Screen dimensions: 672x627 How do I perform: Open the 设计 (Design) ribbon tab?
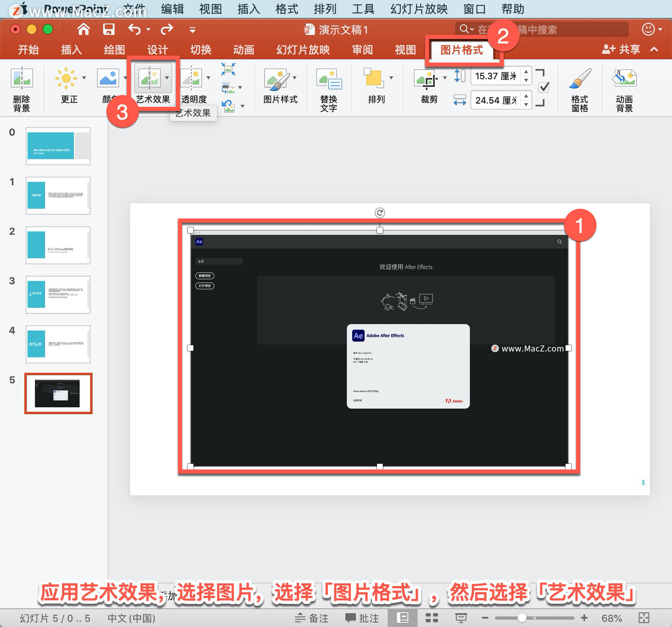point(158,50)
